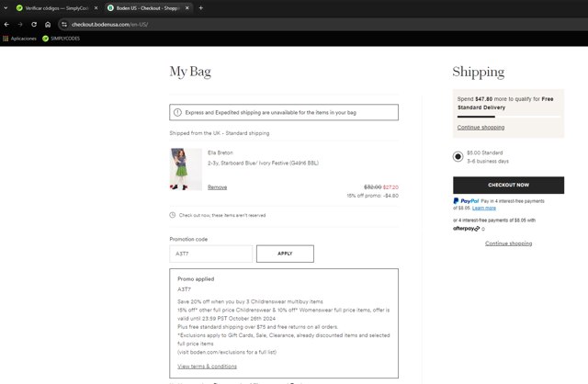Click the discounted price $27.20
Image resolution: width=588 pixels, height=384 pixels.
click(x=390, y=187)
